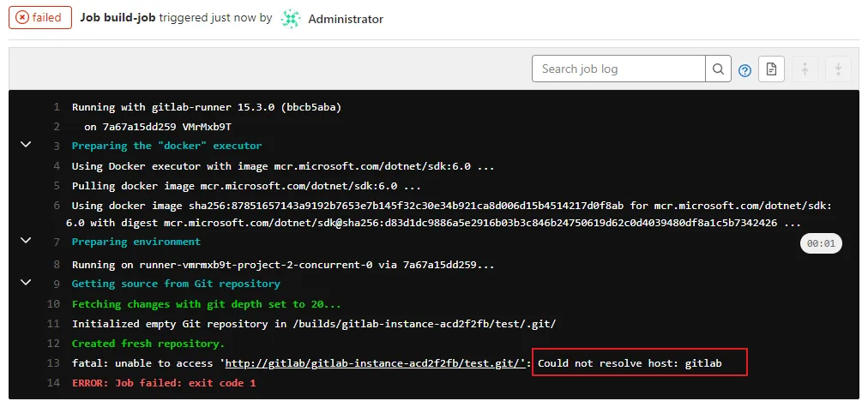The height and width of the screenshot is (407, 868).
Task: Show the complete raw log
Action: 771,69
